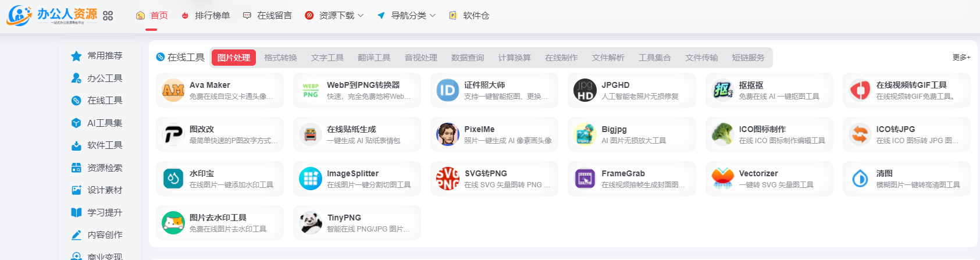Click the 常用推荐 star icon in sidebar

[76, 56]
